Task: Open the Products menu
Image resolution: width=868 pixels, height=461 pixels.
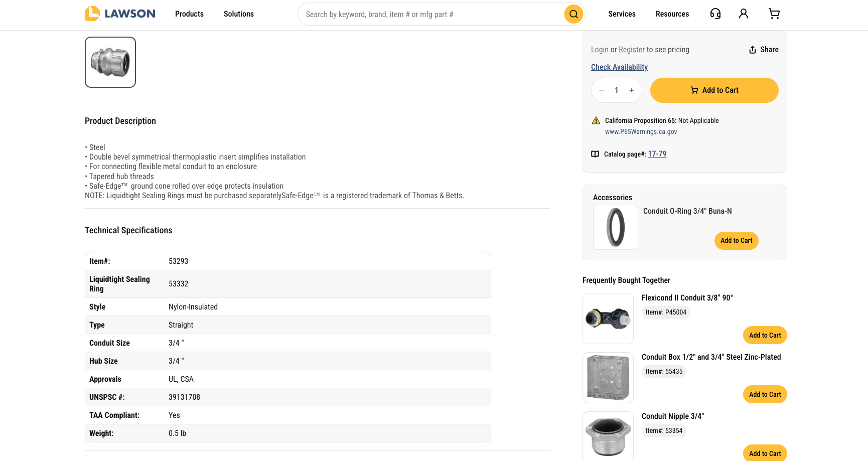Action: 189,14
